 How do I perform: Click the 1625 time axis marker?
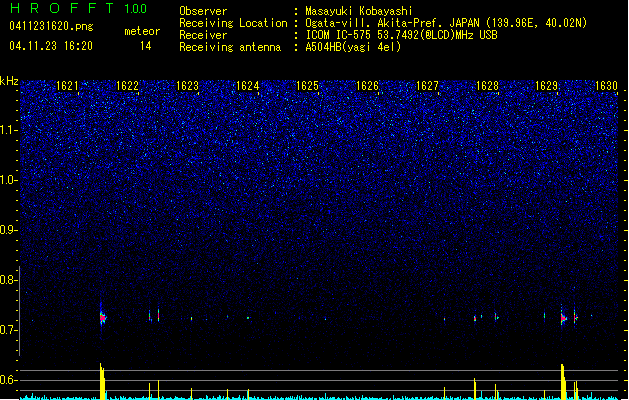(307, 86)
